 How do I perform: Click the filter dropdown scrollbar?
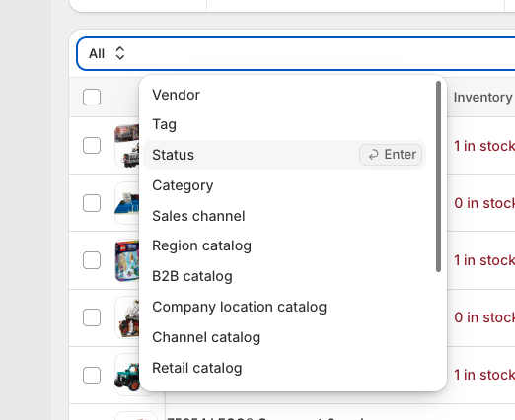click(438, 176)
